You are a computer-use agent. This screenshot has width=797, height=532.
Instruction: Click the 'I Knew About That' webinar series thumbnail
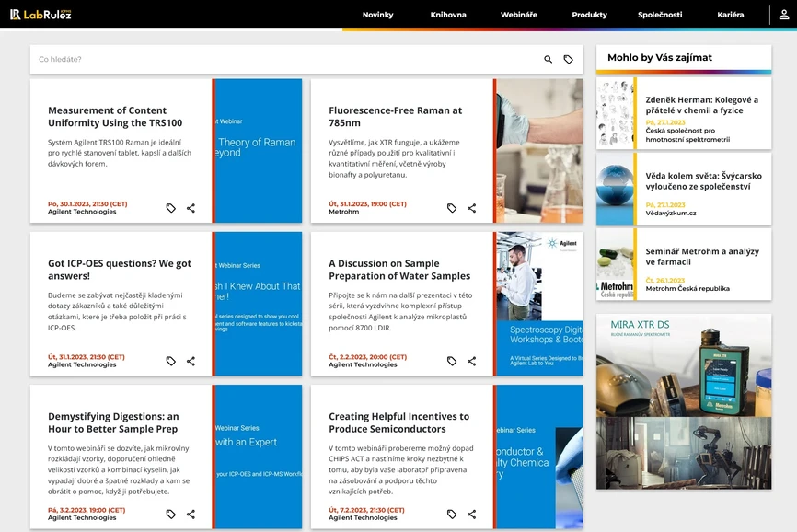point(257,304)
